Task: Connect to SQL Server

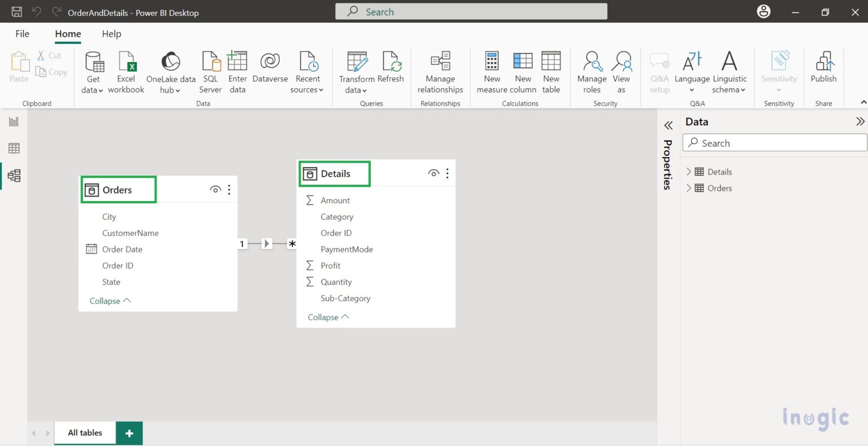Action: (210, 72)
